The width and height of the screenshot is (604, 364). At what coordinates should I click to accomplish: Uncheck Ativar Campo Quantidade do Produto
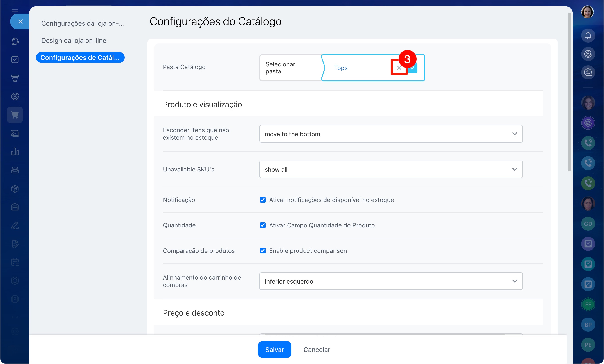262,225
